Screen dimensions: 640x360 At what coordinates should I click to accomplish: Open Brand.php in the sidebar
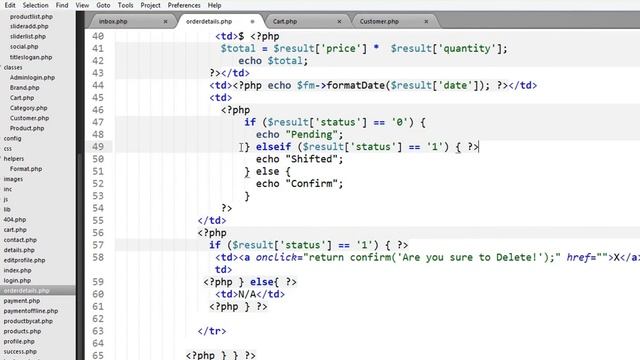coord(24,88)
